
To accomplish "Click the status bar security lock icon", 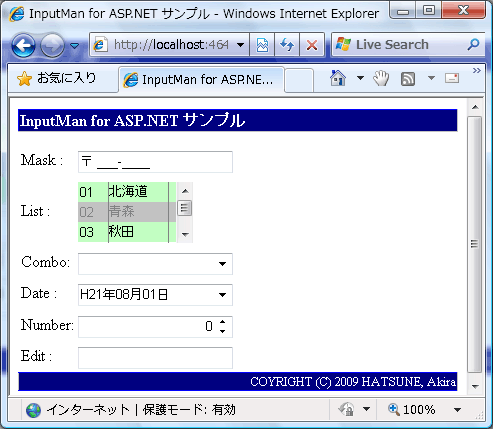I will coord(347,409).
